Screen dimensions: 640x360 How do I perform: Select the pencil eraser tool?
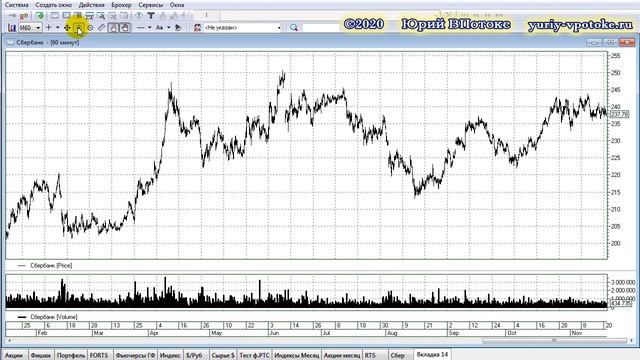pyautogui.click(x=102, y=28)
